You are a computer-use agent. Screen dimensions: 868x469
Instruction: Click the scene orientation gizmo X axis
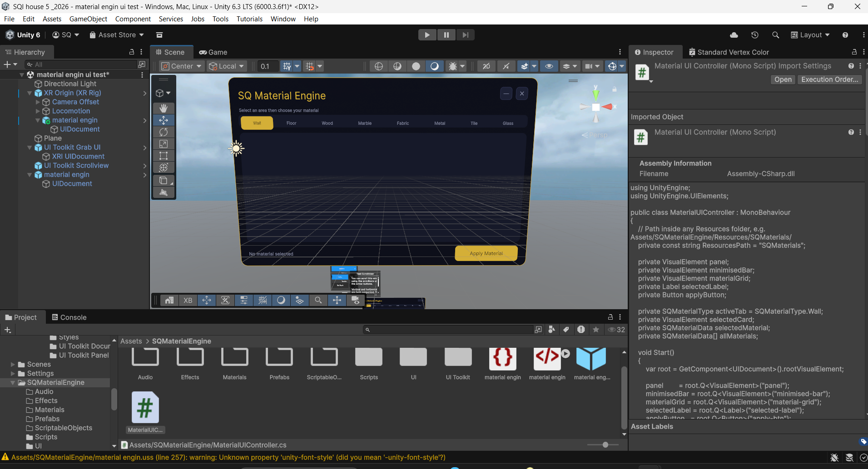[608, 107]
